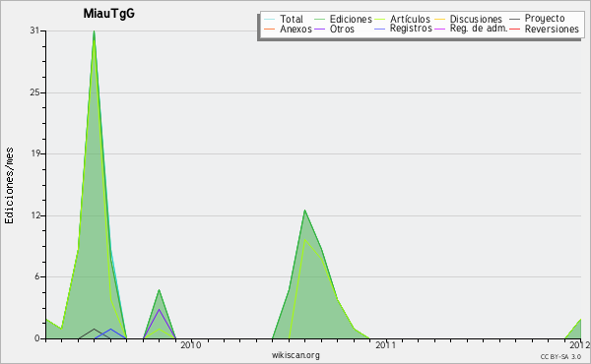591x364 pixels.
Task: Click the Proyecto legend entry
Action: pos(537,18)
